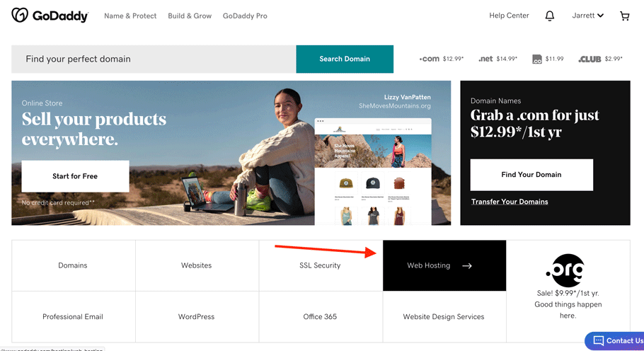The image size is (644, 351).
Task: Click the Web Hosting arrow icon
Action: [467, 265]
